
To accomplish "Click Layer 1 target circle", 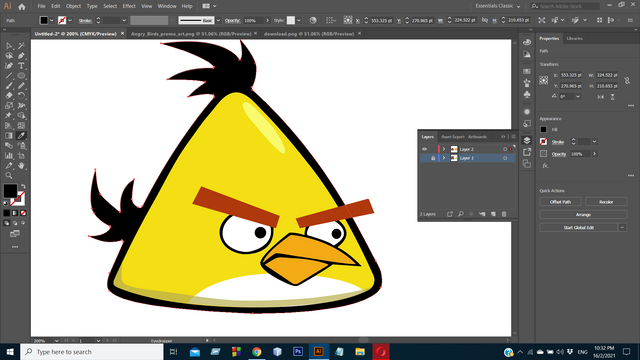I will point(505,158).
